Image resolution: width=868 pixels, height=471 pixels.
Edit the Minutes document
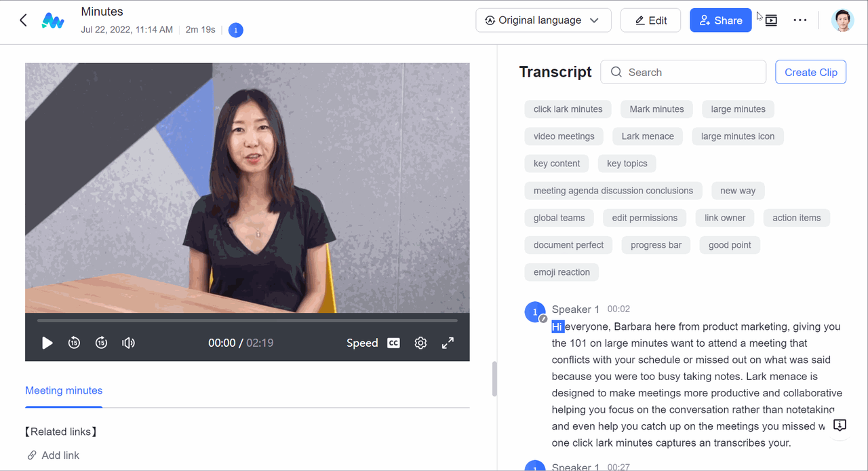point(650,20)
